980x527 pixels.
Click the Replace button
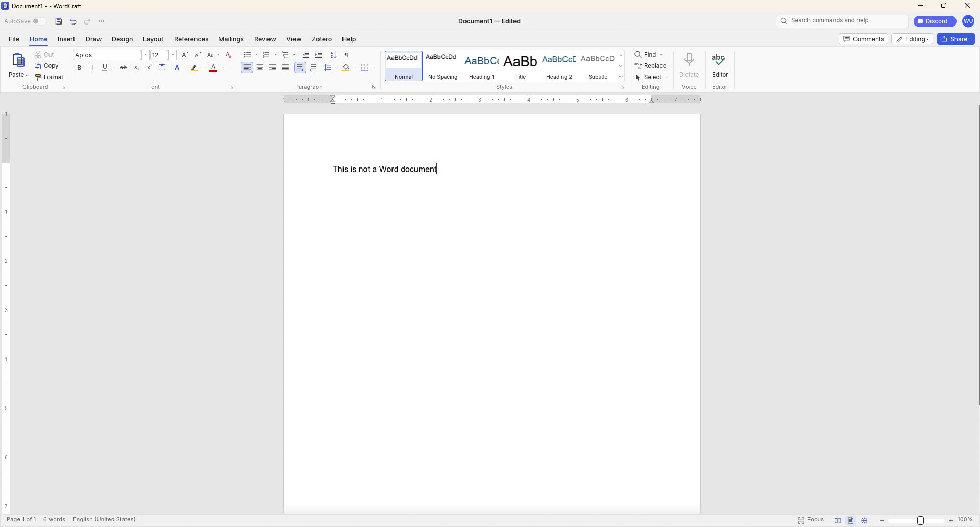point(650,66)
